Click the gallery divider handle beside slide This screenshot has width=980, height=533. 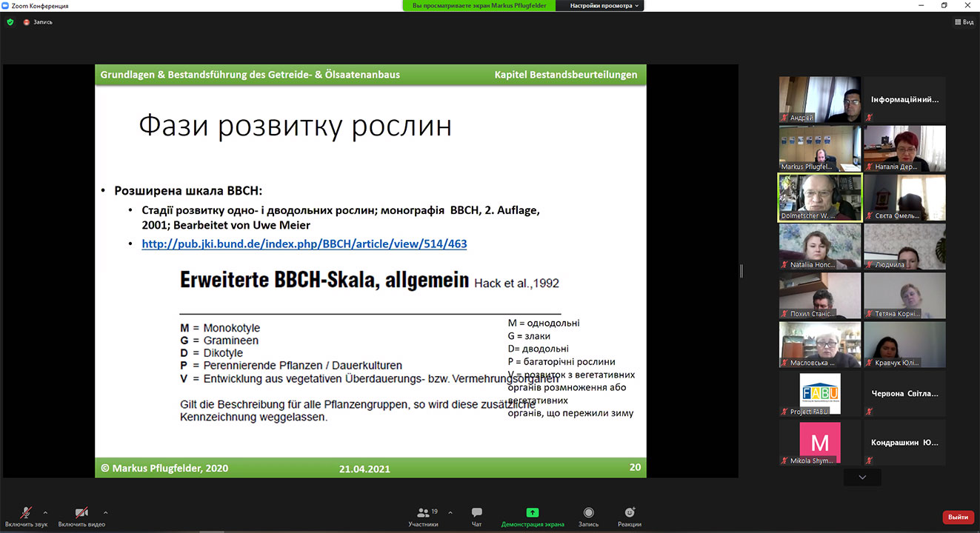[741, 271]
